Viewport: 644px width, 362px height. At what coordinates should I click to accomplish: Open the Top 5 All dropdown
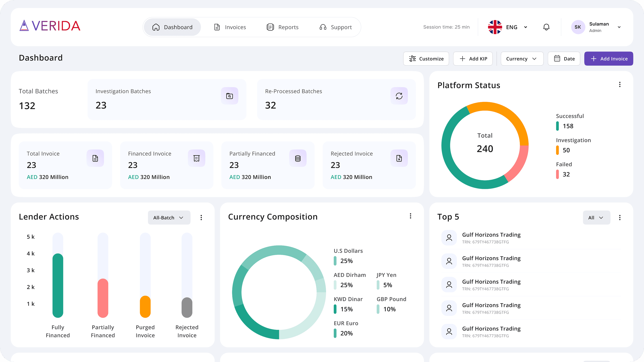pos(596,218)
